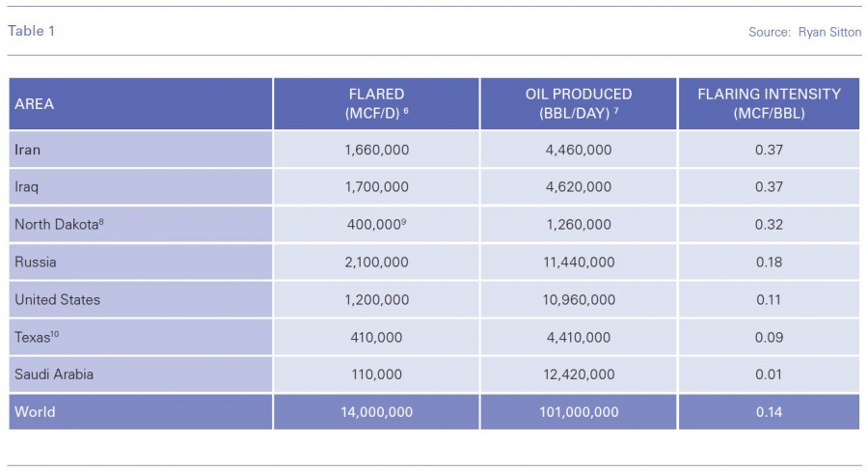Click North Dakota's flared value 400,000
The image size is (868, 471).
point(376,224)
